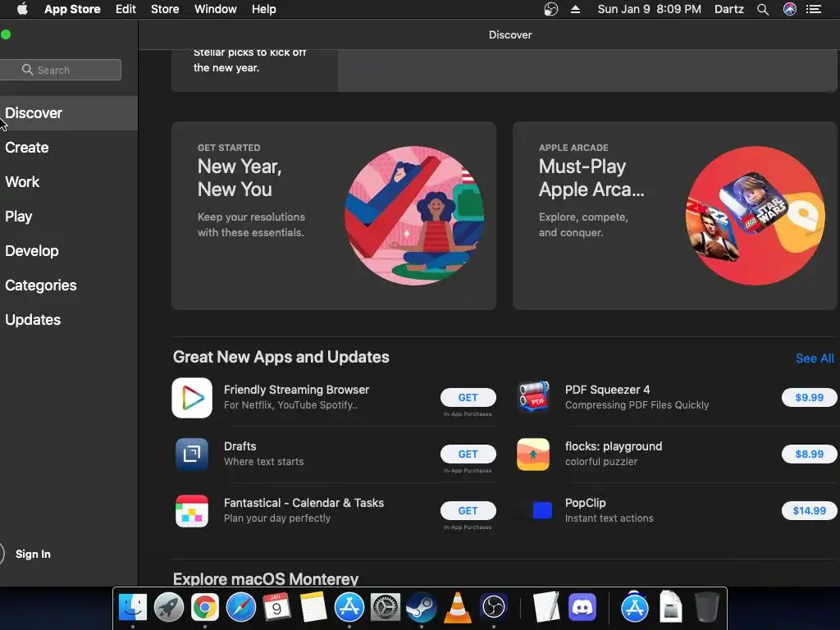Viewport: 840px width, 630px height.
Task: Click the Friendly Streaming Browser title
Action: [296, 390]
